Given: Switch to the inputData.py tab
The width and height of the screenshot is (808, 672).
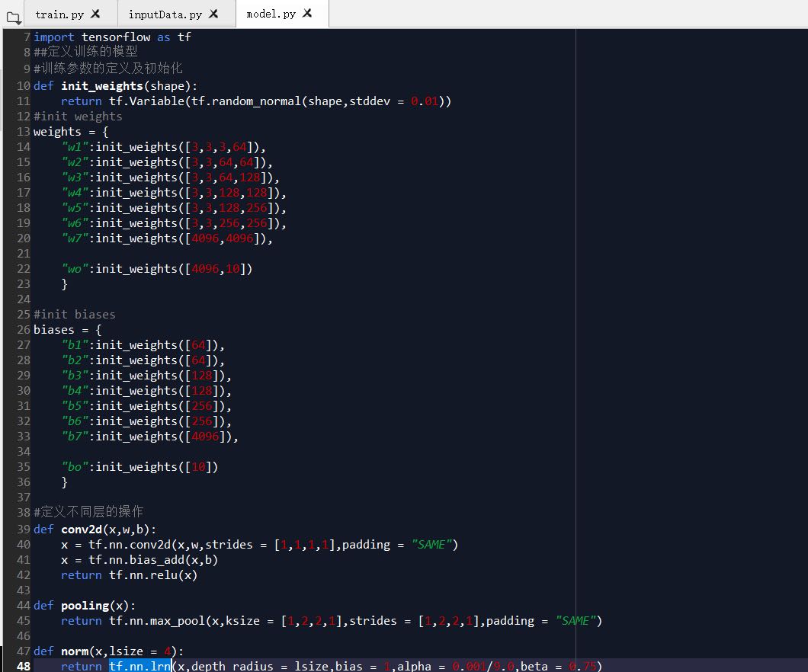Looking at the screenshot, I should pyautogui.click(x=165, y=14).
